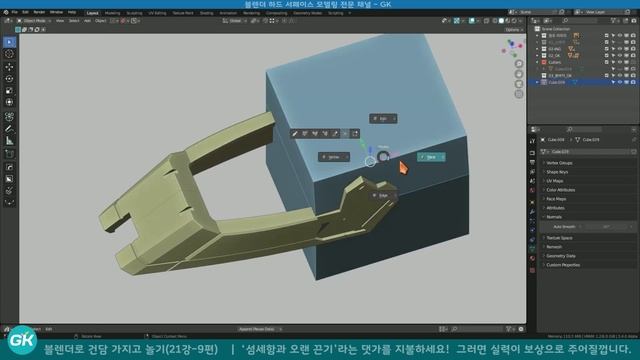The image size is (640, 360).
Task: Click the viewport pan hand gizmo
Action: pyautogui.click(x=519, y=74)
